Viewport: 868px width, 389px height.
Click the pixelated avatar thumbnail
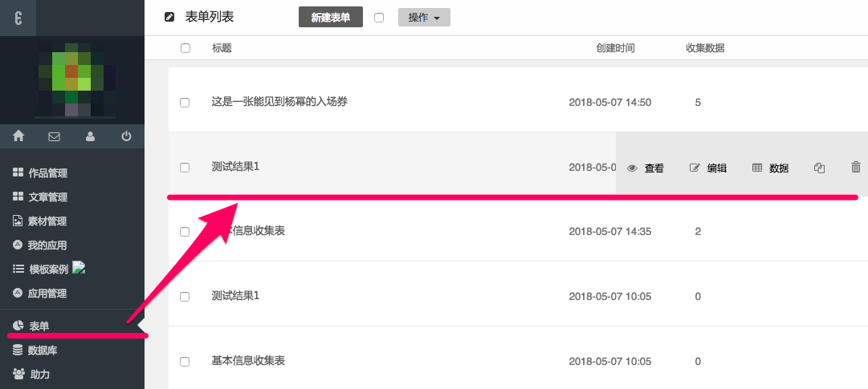coord(72,80)
